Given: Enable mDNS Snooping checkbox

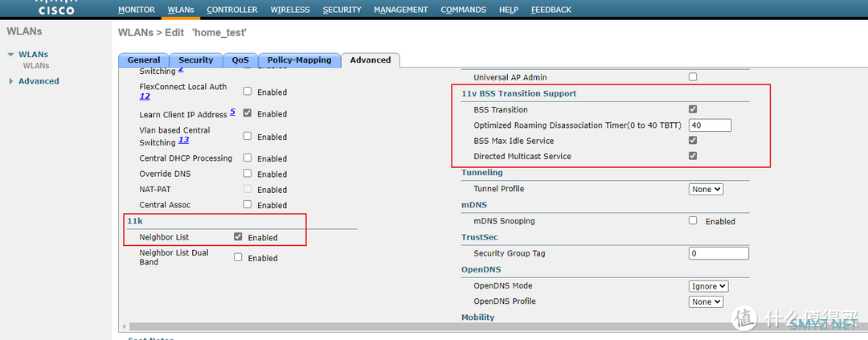Looking at the screenshot, I should pos(693,220).
